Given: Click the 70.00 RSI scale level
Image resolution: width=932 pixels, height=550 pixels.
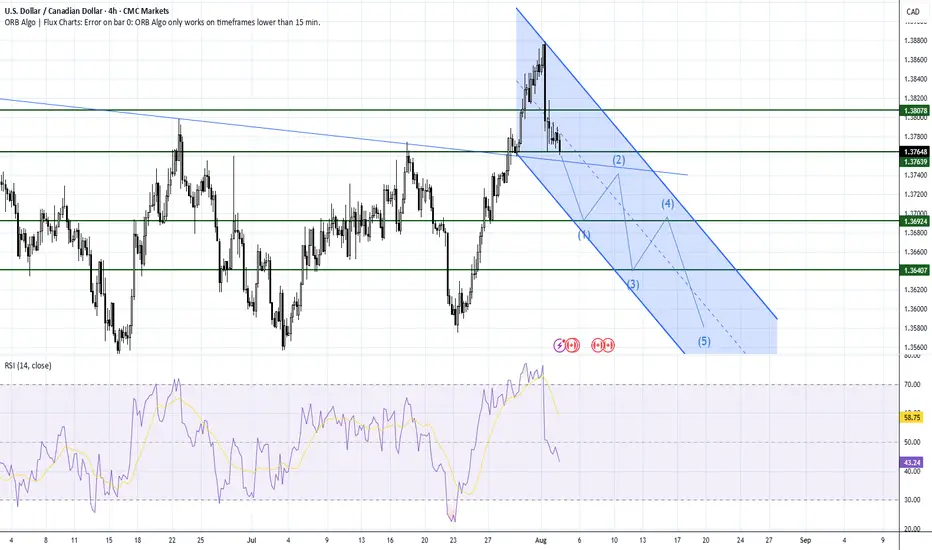Looking at the screenshot, I should click(912, 384).
